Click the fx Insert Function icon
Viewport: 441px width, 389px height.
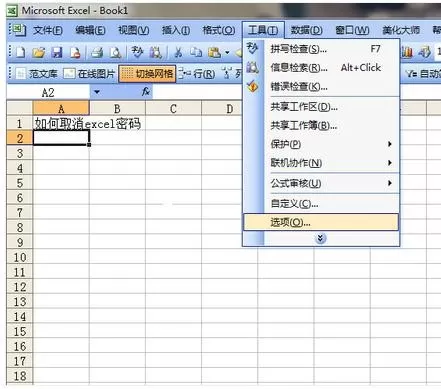[146, 92]
